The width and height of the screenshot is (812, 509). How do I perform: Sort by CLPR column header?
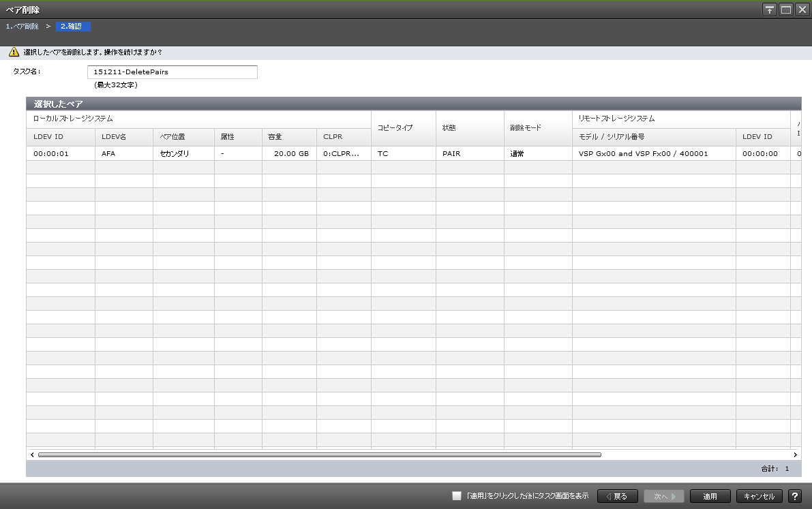(344, 137)
